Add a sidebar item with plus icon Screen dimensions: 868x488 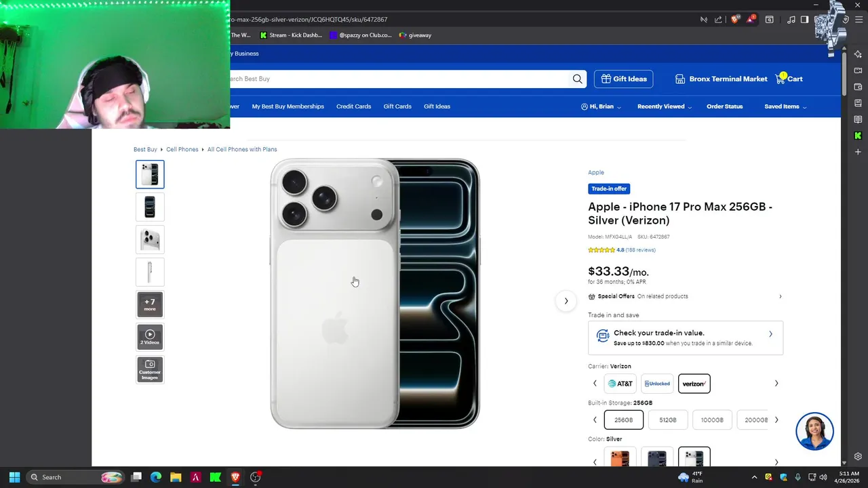858,152
